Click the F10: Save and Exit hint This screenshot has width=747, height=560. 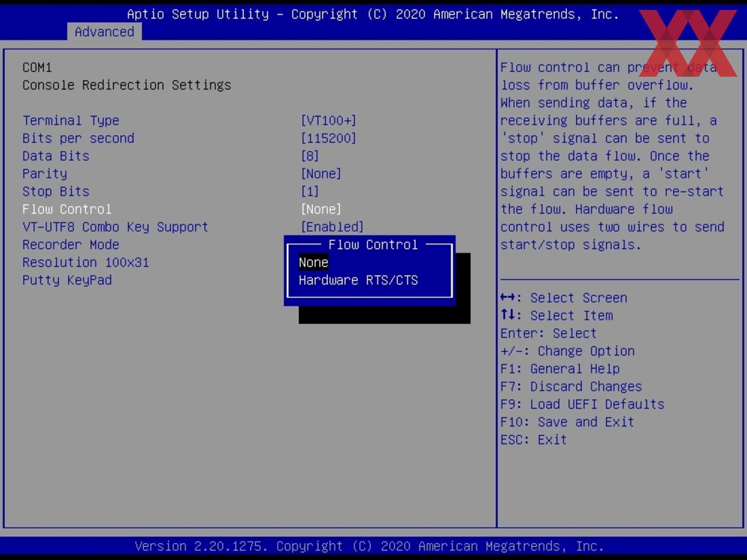tap(567, 422)
